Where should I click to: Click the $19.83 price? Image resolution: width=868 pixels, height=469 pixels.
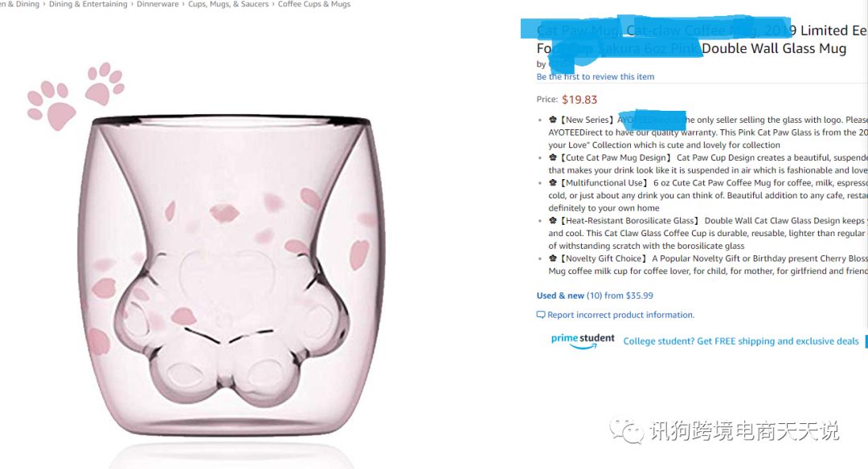[579, 100]
